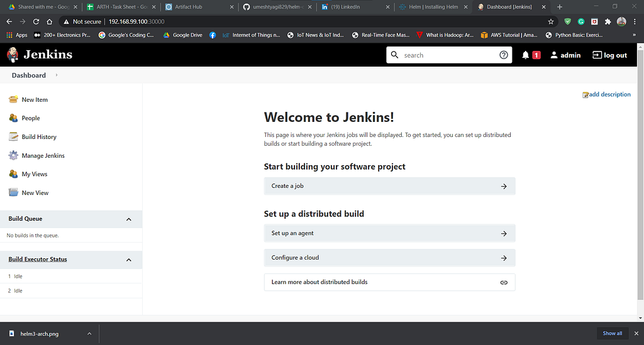Open the helm3-arch.png downloaded file
Viewport: 644px width, 345px height.
[40, 334]
